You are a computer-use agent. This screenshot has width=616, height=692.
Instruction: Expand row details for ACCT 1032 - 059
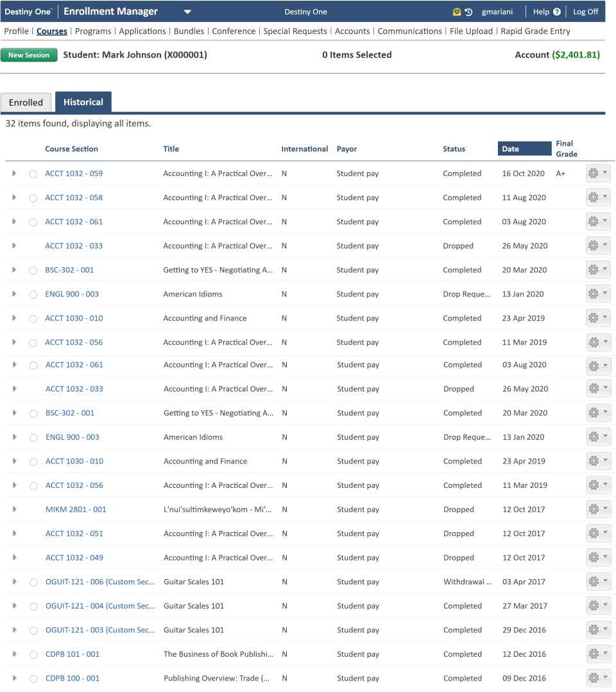click(14, 173)
